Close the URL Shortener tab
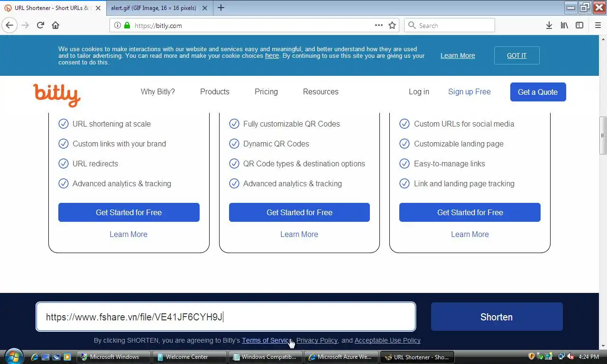Image resolution: width=607 pixels, height=364 pixels. (x=98, y=8)
